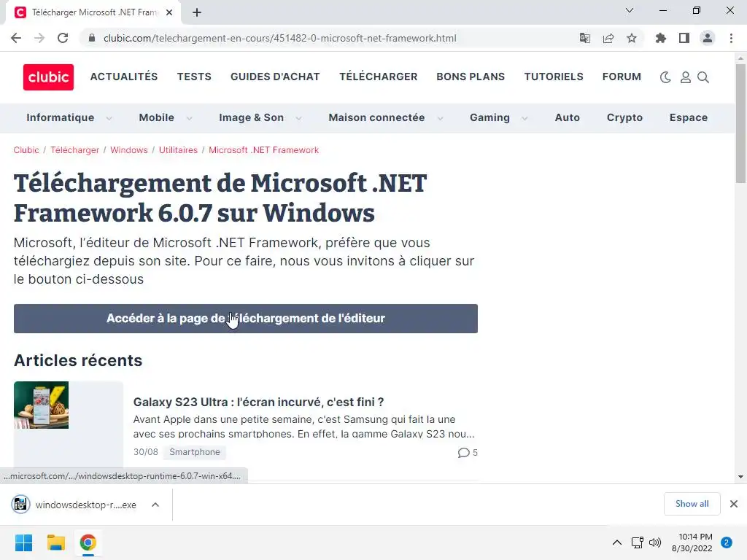Viewport: 747px width, 560px height.
Task: Click the Smartphone tag
Action: pyautogui.click(x=194, y=452)
